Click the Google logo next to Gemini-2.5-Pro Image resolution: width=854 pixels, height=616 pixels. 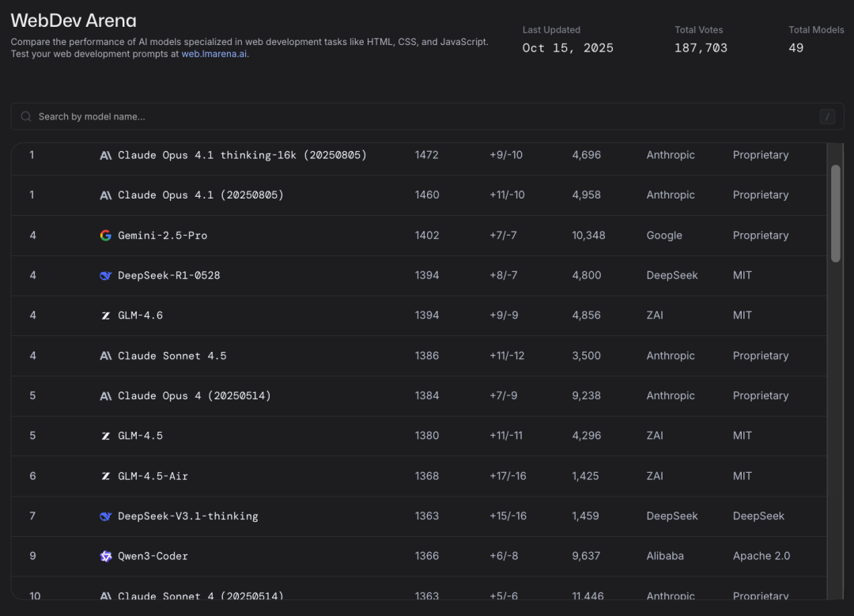(x=106, y=236)
